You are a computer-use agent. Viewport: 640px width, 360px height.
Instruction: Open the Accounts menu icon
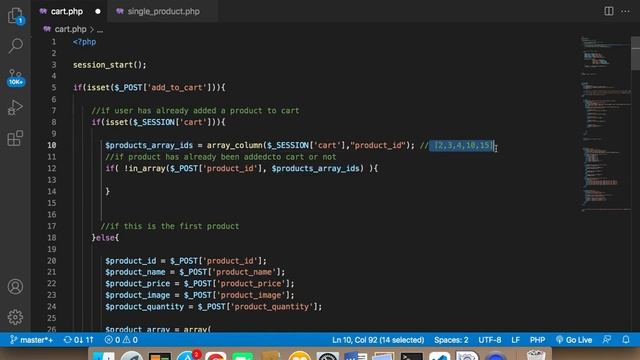pyautogui.click(x=16, y=287)
